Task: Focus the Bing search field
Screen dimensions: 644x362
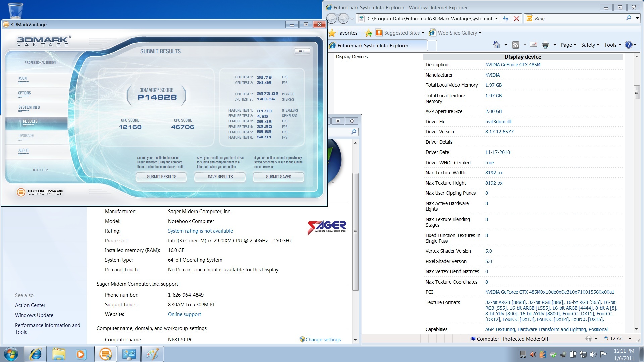Action: click(579, 18)
